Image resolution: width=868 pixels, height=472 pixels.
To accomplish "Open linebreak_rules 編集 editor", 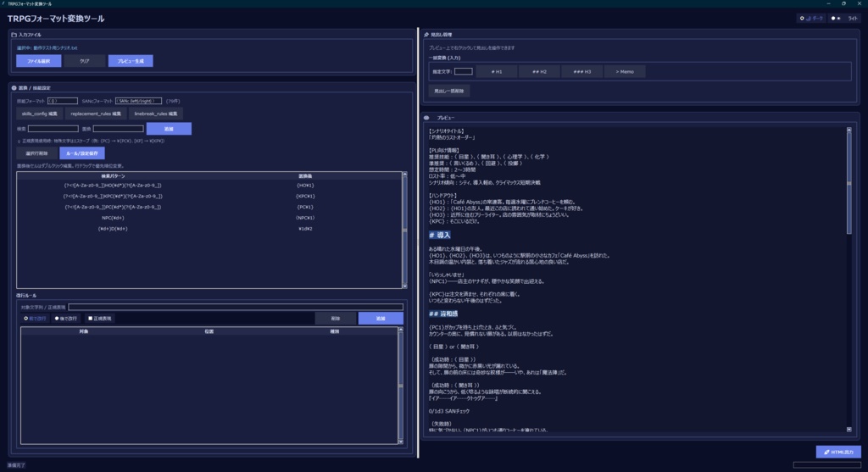I will pos(156,114).
